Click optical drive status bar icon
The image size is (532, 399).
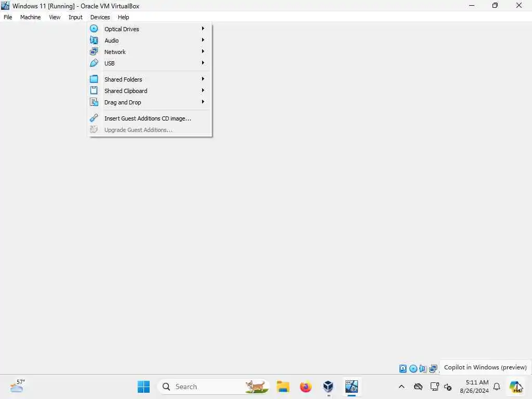[413, 368]
